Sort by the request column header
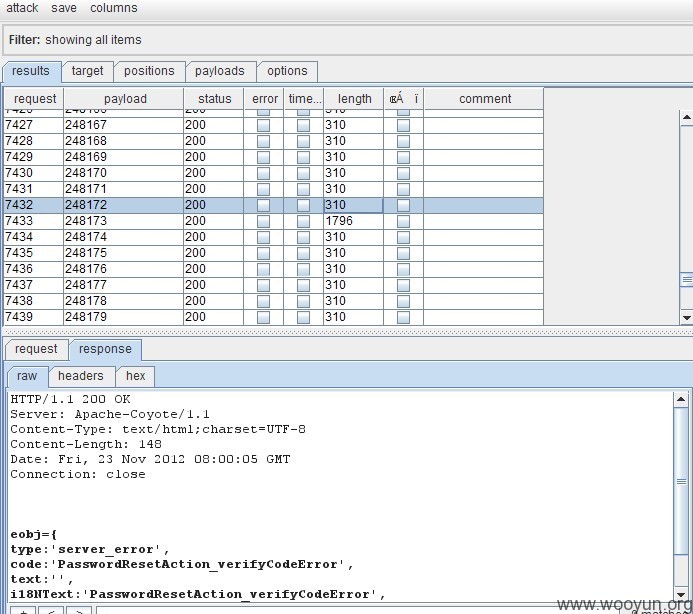This screenshot has height=614, width=693. (34, 99)
